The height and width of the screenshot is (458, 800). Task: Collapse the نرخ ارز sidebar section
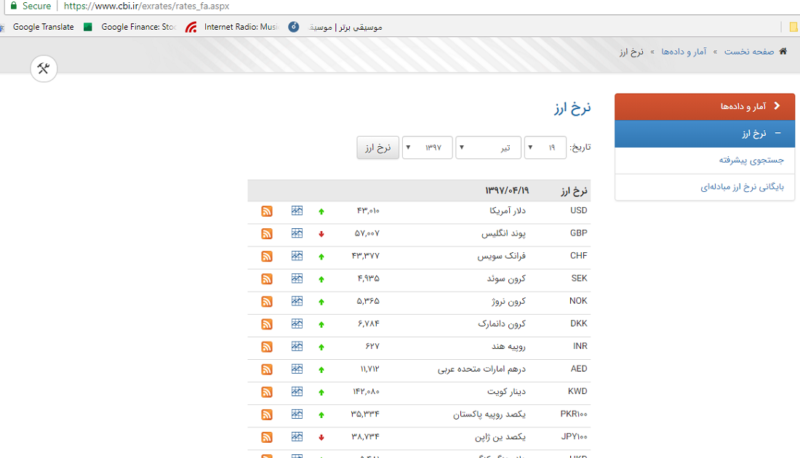pyautogui.click(x=778, y=133)
